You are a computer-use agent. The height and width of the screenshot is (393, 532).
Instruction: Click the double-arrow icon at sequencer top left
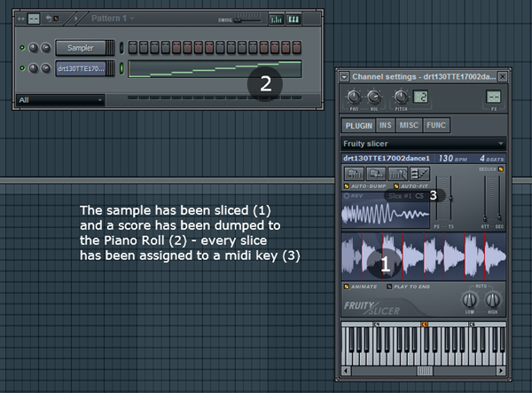[21, 19]
